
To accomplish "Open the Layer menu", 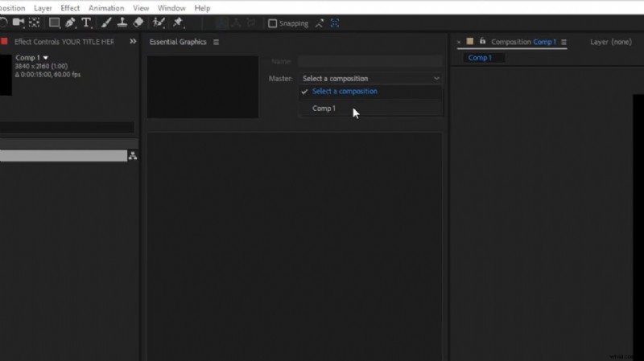I will tap(43, 8).
